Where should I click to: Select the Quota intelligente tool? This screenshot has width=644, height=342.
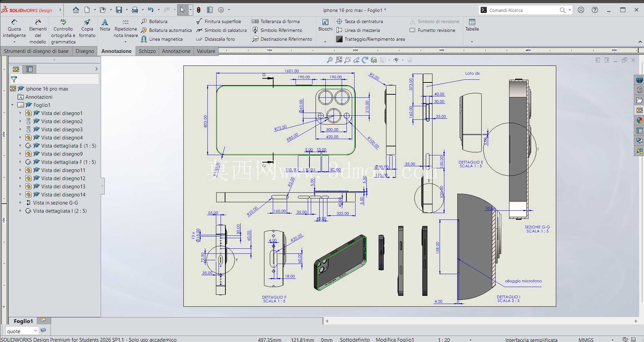14,29
